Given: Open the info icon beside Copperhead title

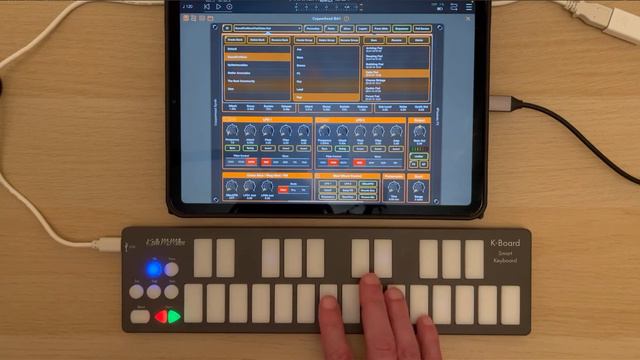Looking at the screenshot, I should click(x=346, y=18).
